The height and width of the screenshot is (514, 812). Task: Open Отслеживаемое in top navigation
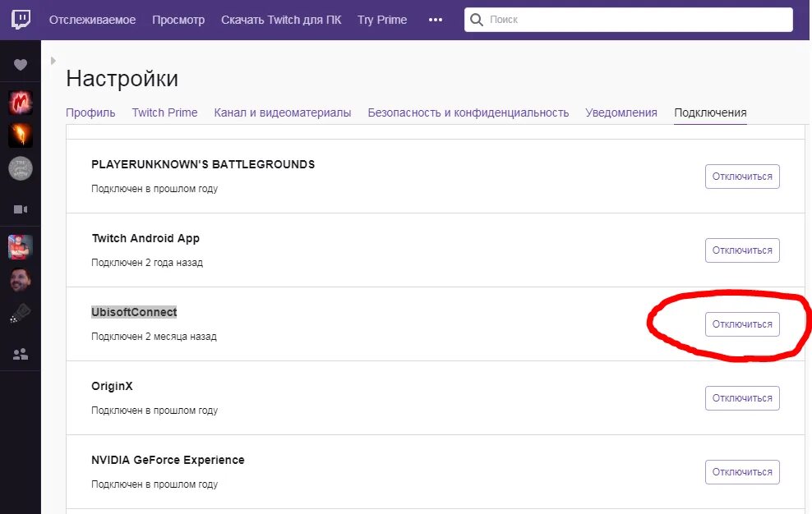click(92, 20)
